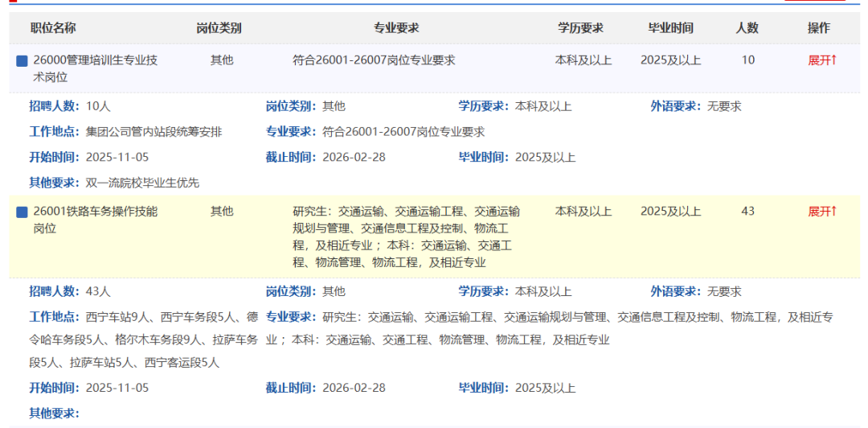Click blue square icon beside 26001铁路车务操作技能岗位
Screen dimensions: 868x428
point(22,212)
